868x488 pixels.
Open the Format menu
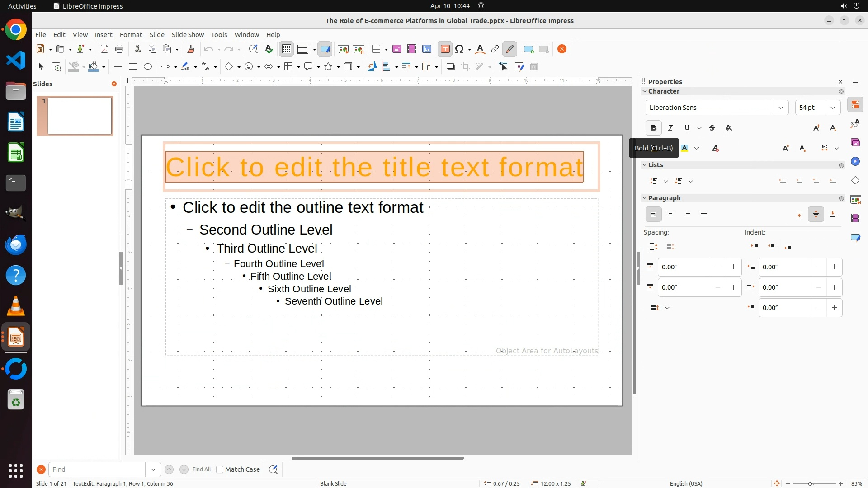pos(131,35)
